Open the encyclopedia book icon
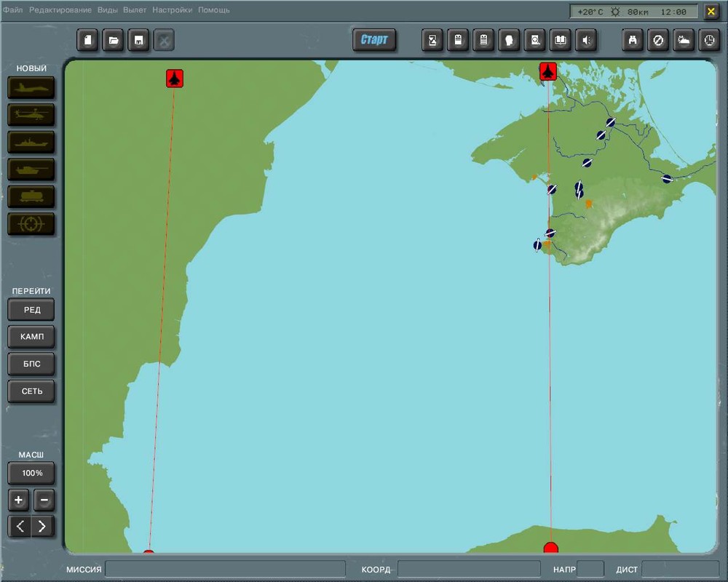This screenshot has width=728, height=582. coord(560,41)
